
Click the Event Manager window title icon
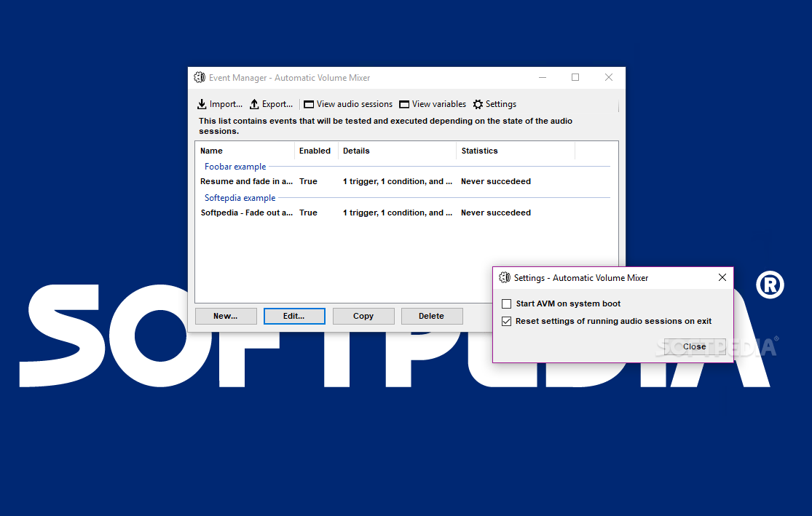click(199, 77)
